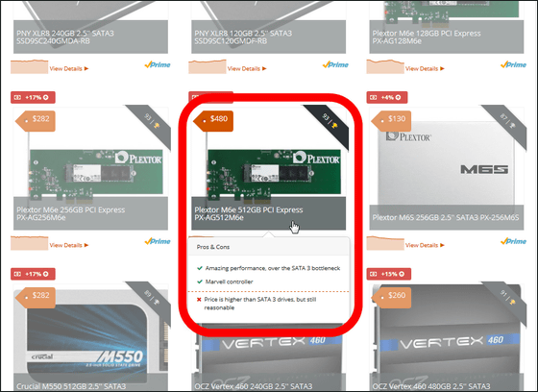Click the $130 price tag on Plextor M6S
Image resolution: width=538 pixels, height=392 pixels.
point(391,121)
